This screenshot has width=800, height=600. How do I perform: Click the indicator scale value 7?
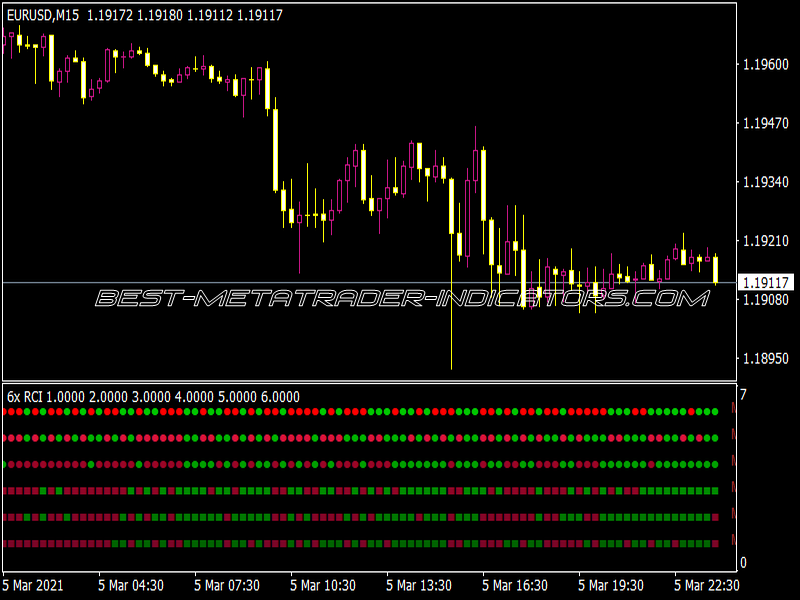point(743,394)
